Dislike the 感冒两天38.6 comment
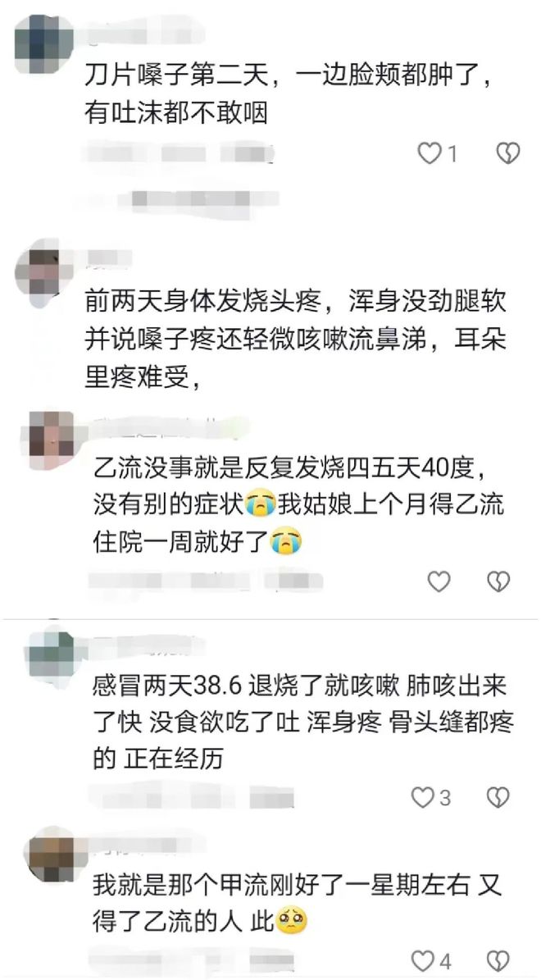Screen dimensions: 541x980 [498, 797]
